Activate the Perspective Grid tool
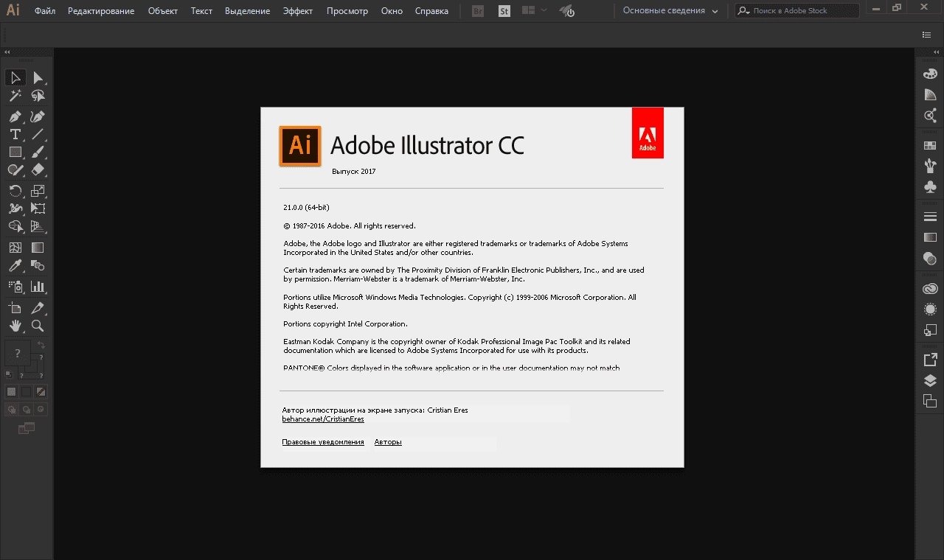Screen dimensions: 944x560 coord(38,226)
